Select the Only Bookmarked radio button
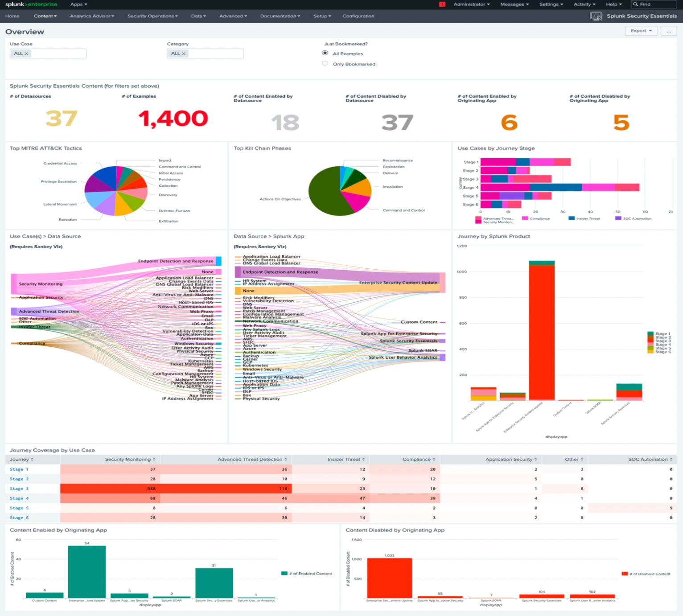 (325, 64)
